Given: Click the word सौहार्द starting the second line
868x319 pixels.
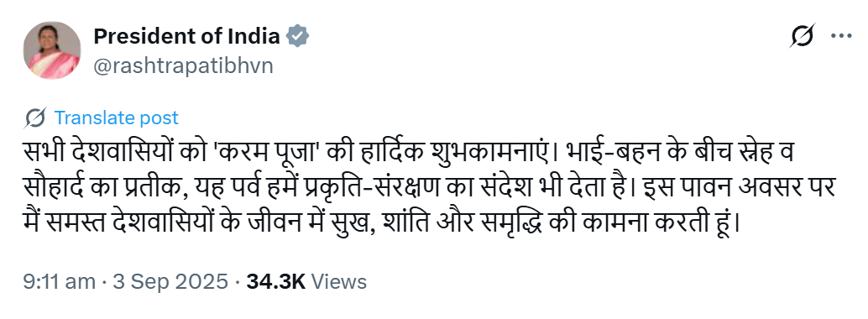Looking at the screenshot, I should [x=57, y=189].
